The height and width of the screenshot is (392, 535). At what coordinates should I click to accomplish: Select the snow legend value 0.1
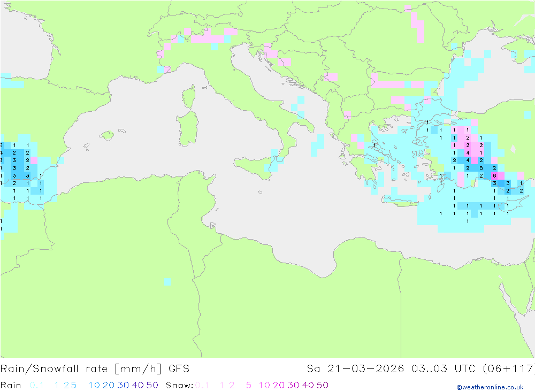[x=202, y=385]
